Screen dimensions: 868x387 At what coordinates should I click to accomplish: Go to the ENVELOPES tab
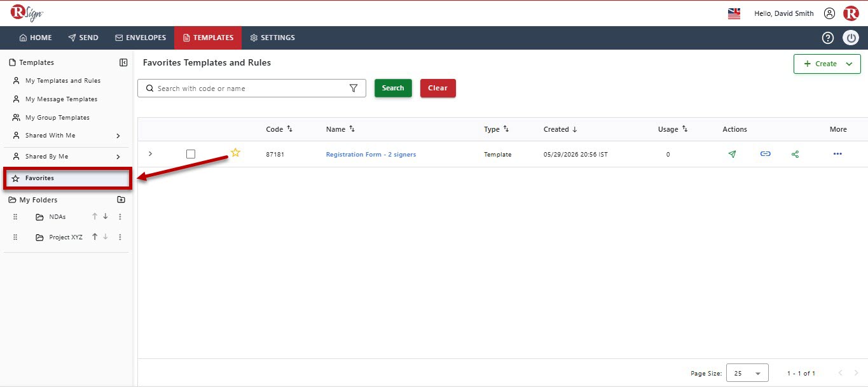point(141,38)
